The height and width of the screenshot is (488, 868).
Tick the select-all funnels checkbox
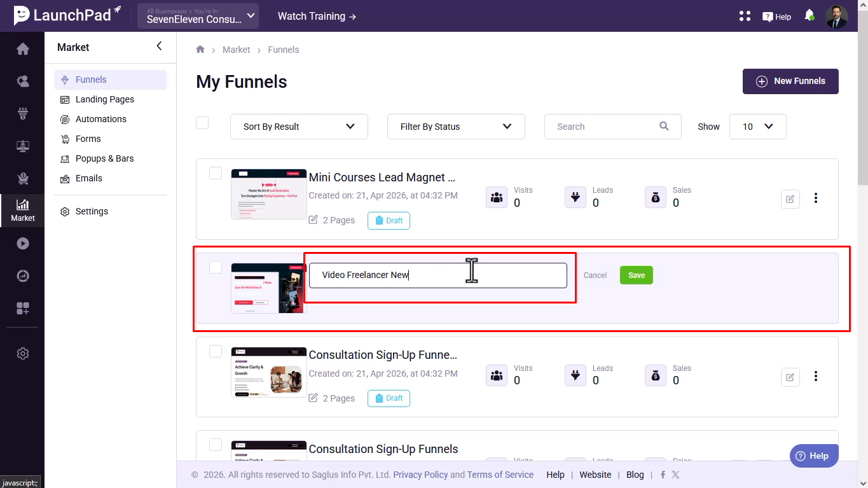202,123
